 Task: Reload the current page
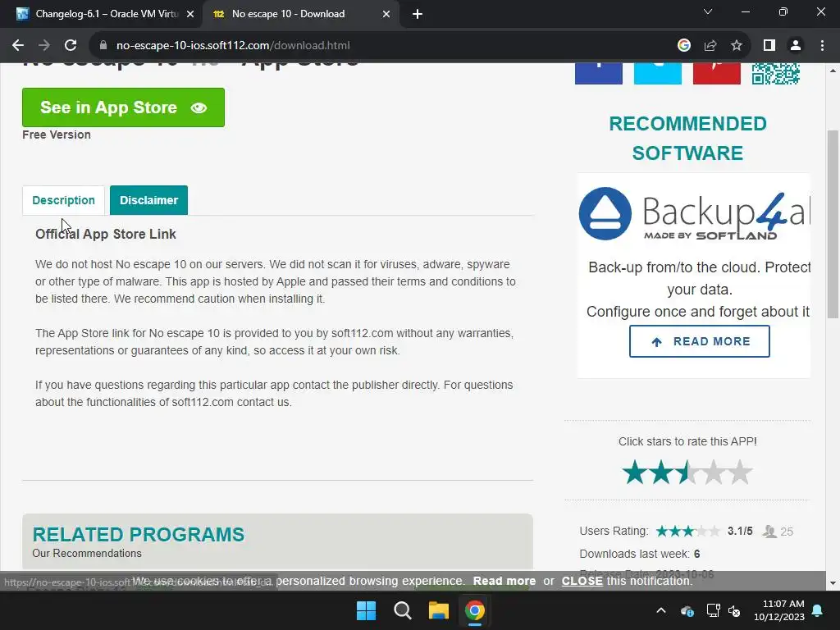coord(71,46)
